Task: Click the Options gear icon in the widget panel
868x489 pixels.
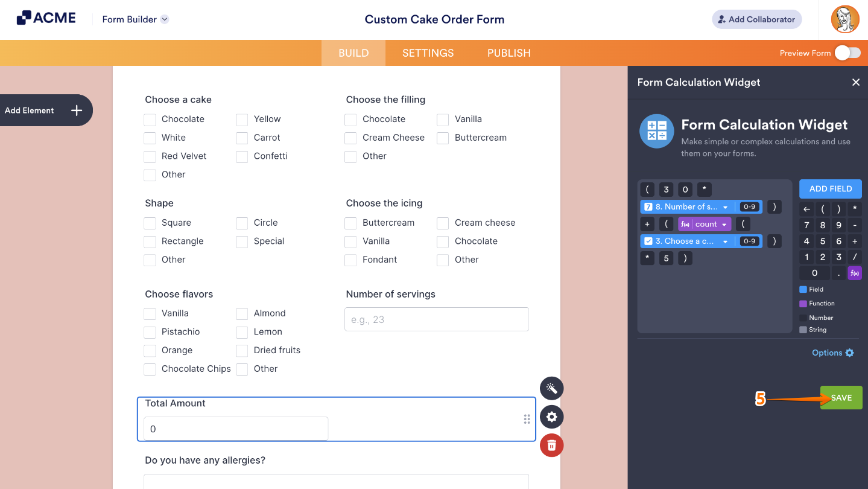Action: (850, 353)
